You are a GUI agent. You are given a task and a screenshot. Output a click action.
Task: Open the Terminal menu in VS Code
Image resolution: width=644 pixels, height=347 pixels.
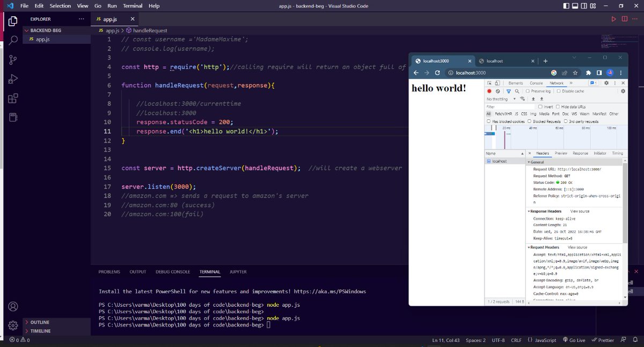[132, 5]
